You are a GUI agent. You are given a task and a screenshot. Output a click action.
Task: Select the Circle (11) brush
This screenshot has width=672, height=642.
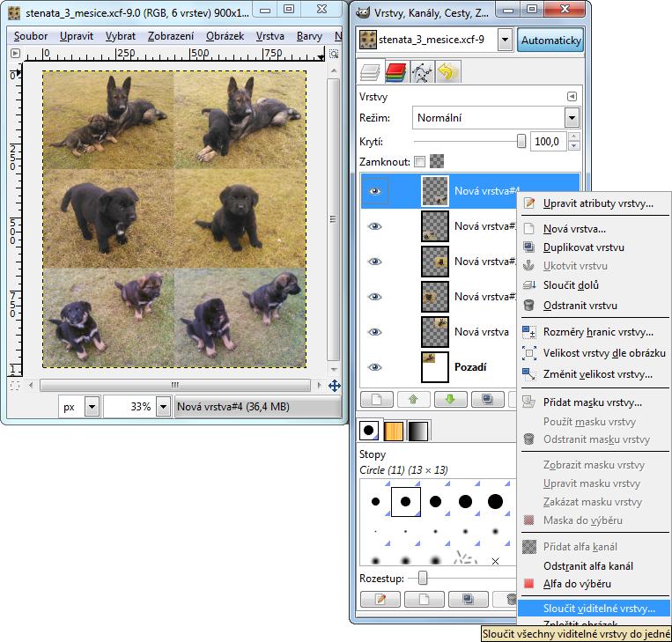405,501
